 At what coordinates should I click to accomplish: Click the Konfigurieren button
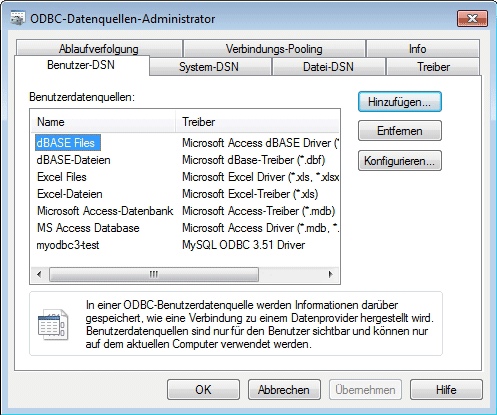click(400, 161)
